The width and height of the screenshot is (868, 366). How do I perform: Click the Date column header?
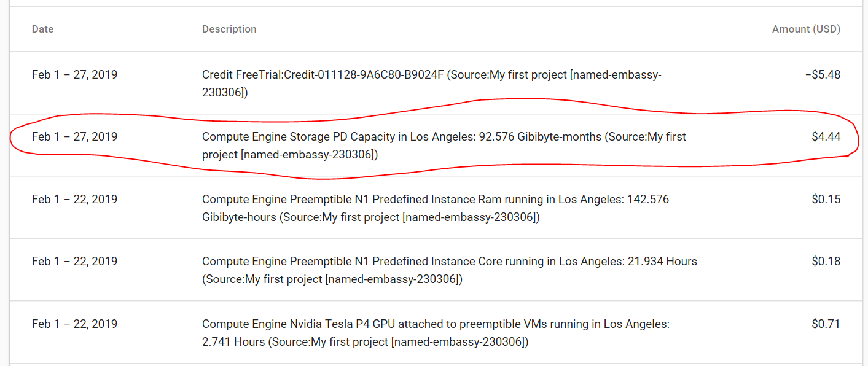[x=42, y=29]
